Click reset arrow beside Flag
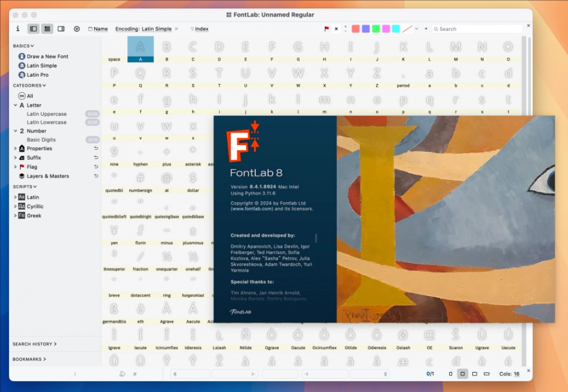 [96, 167]
